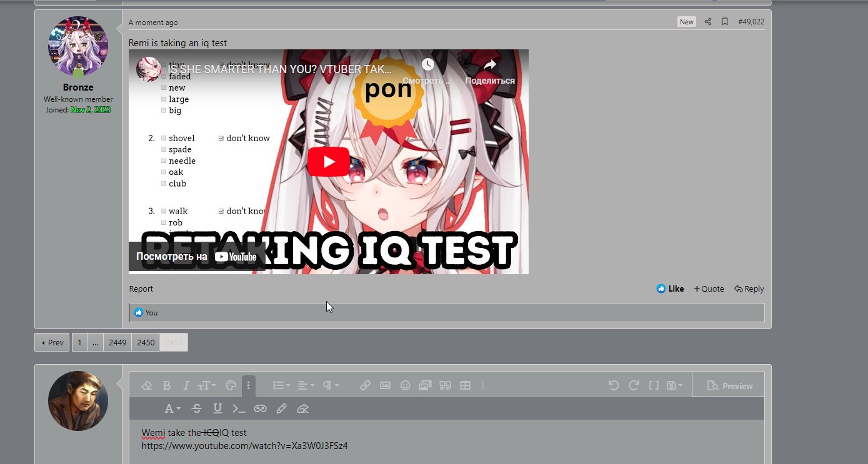This screenshot has height=464, width=868.
Task: Click the 'Nov 2, 2023' join date
Action: [91, 110]
